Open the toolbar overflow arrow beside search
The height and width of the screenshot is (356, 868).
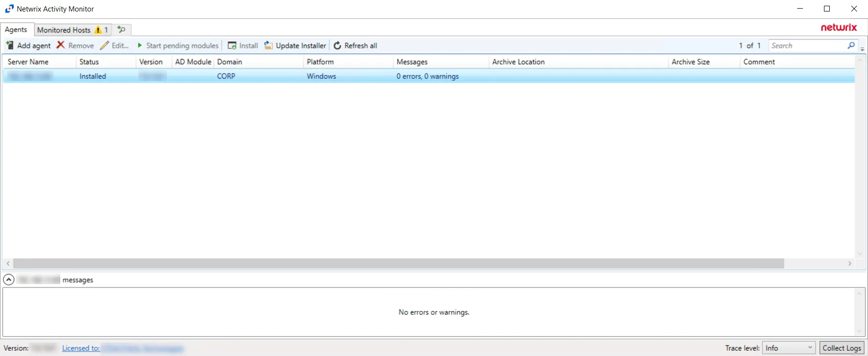pyautogui.click(x=862, y=49)
